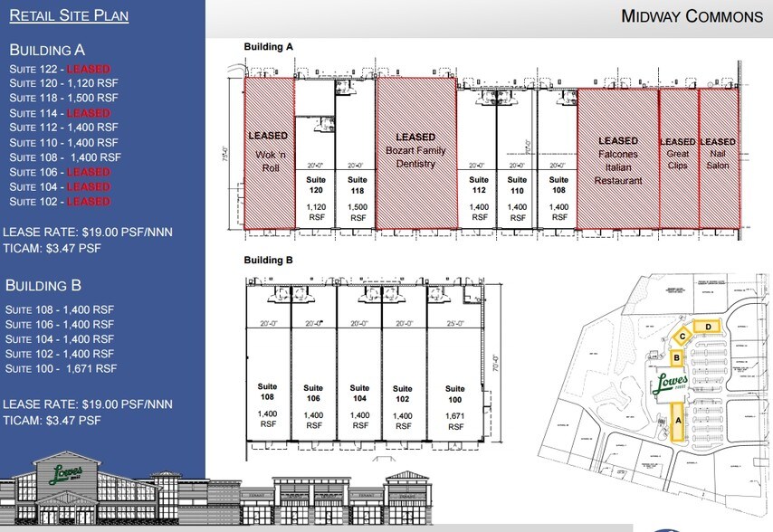Select Suite 100 in the Building B floor plan

455,407
